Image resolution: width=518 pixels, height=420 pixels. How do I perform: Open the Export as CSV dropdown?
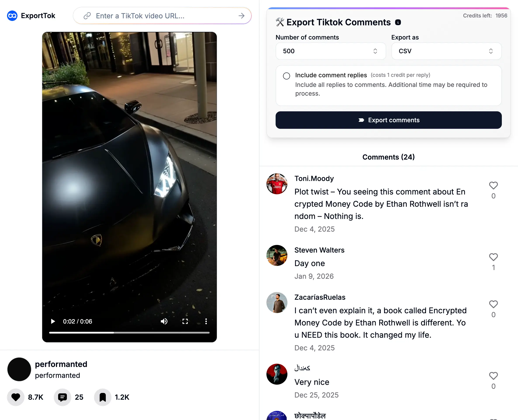tap(446, 51)
